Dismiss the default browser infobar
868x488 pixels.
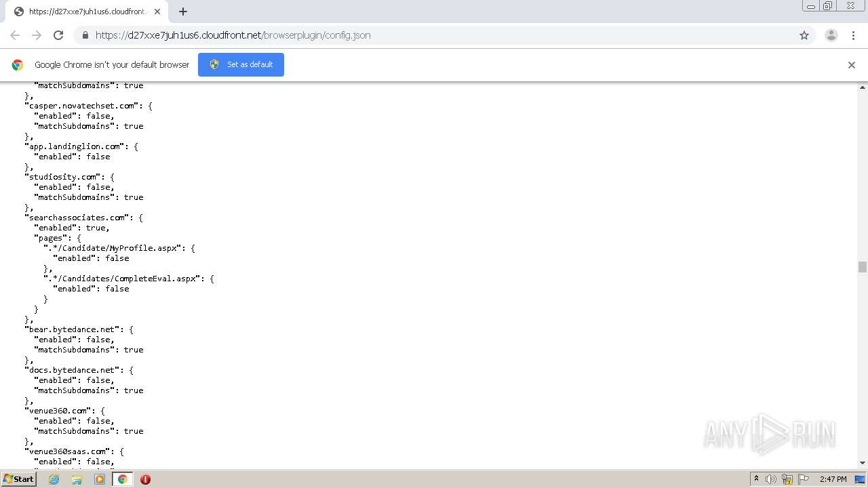click(x=852, y=65)
